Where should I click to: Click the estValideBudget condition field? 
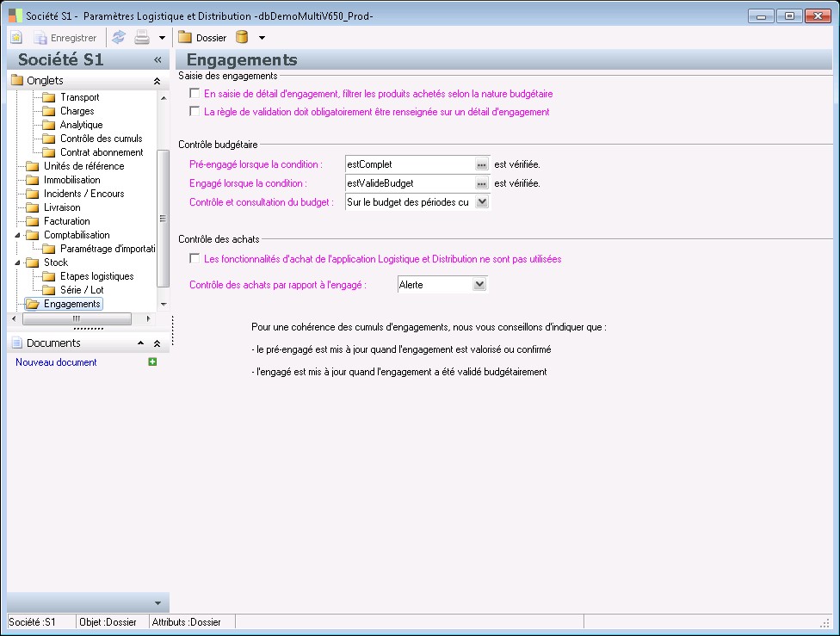(x=410, y=183)
